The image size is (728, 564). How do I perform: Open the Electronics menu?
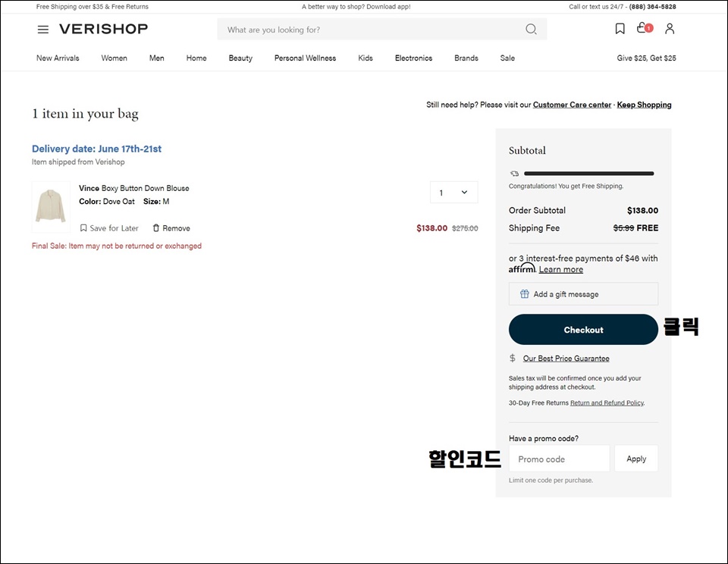pyautogui.click(x=414, y=58)
